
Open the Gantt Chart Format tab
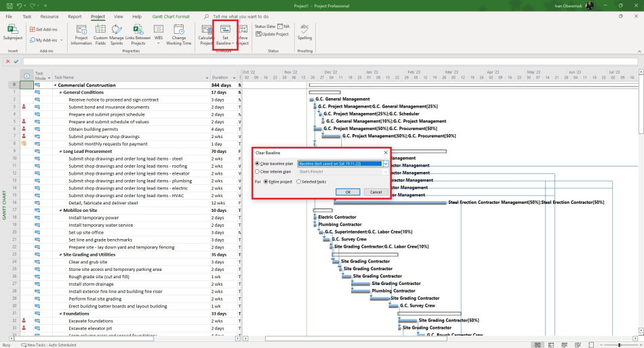pos(171,16)
